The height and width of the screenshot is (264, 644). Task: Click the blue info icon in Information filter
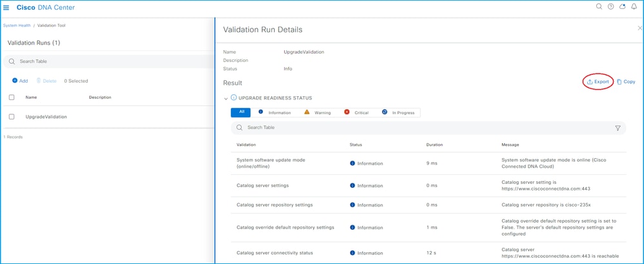(x=261, y=112)
